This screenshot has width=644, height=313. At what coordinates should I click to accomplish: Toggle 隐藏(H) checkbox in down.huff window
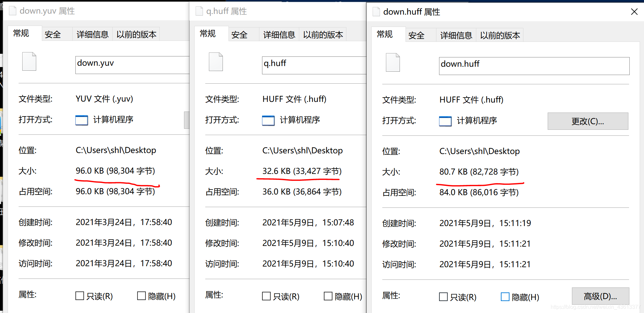[x=505, y=297]
